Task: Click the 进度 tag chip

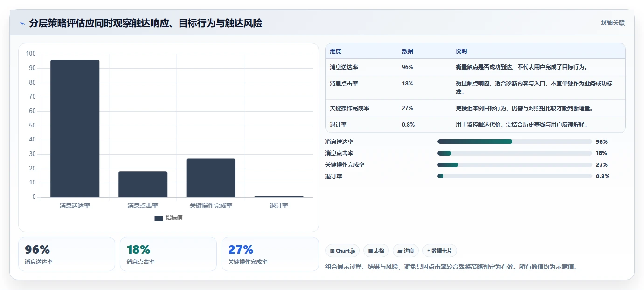Action: coord(406,251)
